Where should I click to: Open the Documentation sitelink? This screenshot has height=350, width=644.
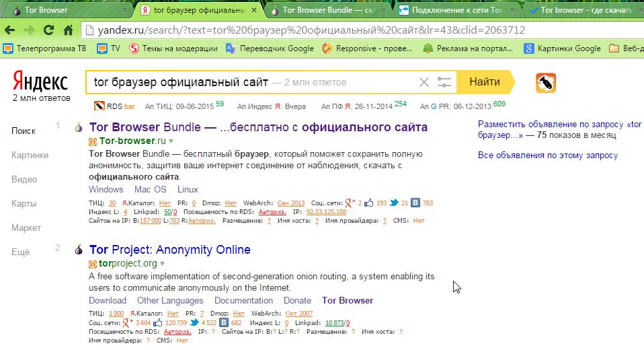tap(243, 301)
